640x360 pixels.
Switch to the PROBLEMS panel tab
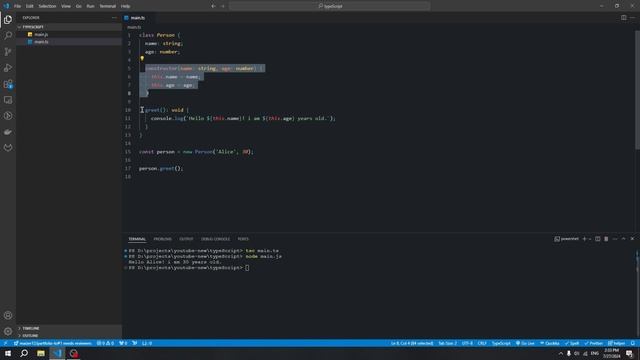click(x=162, y=239)
